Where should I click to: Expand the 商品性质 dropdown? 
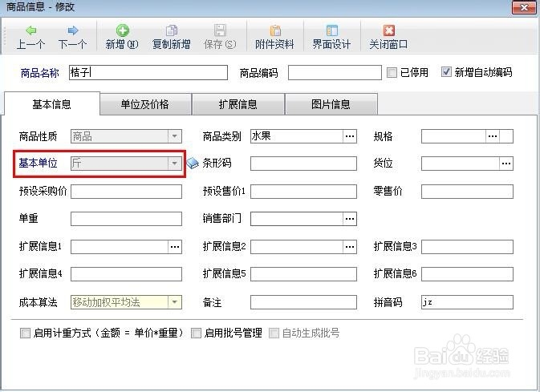(175, 136)
